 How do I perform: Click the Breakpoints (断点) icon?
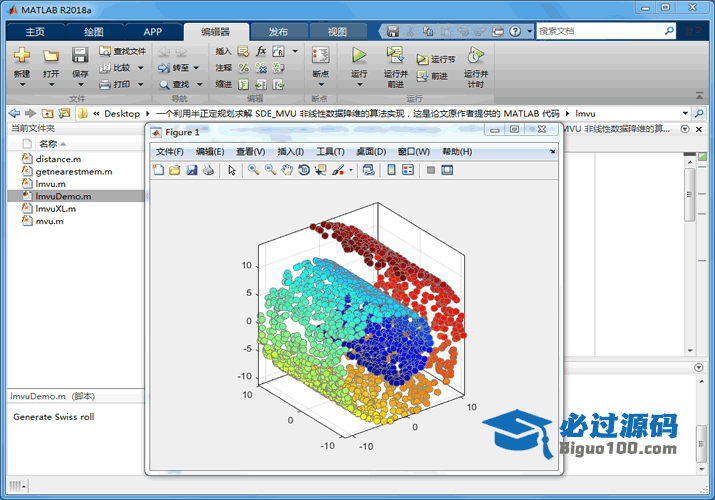[321, 55]
